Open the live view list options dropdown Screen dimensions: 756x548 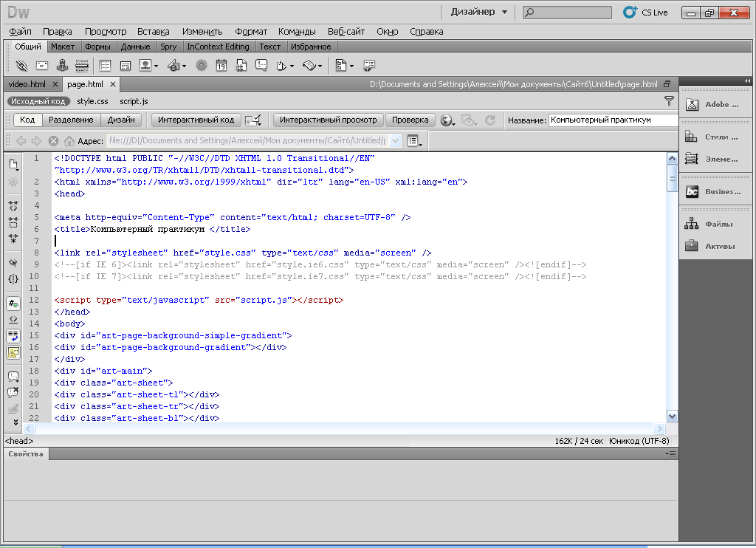tap(415, 141)
